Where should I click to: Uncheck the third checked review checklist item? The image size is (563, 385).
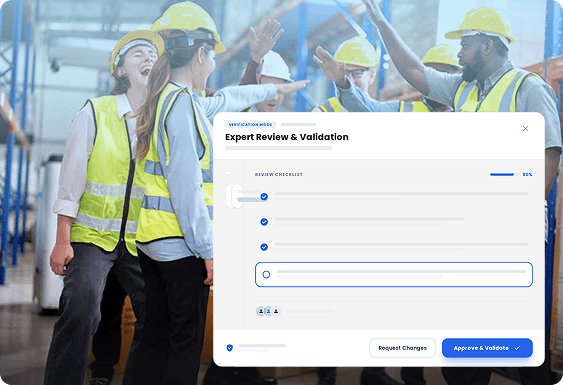(264, 247)
